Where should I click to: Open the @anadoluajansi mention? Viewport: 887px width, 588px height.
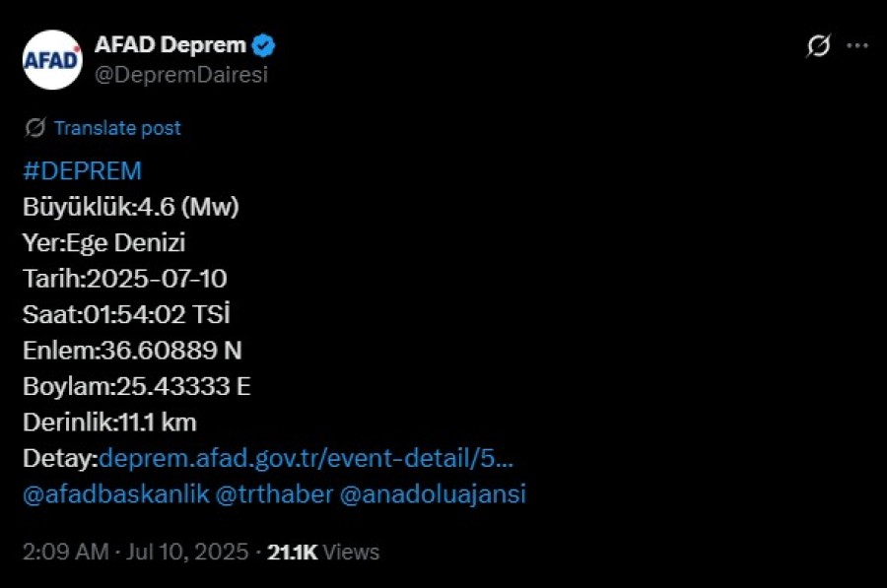pos(433,493)
